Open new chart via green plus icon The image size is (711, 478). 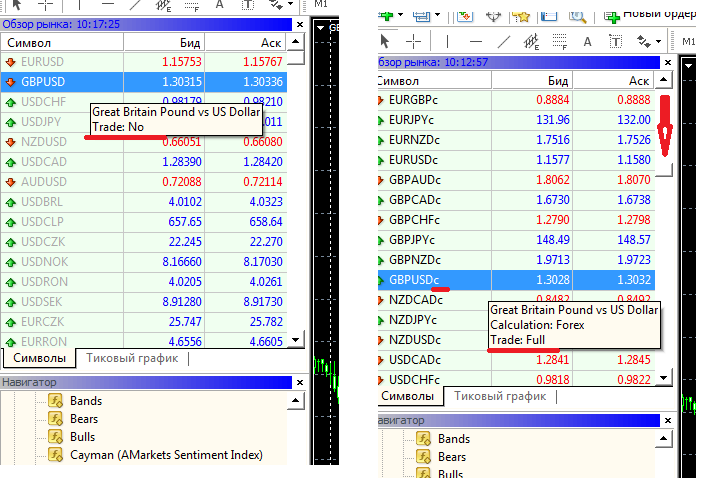pos(386,16)
